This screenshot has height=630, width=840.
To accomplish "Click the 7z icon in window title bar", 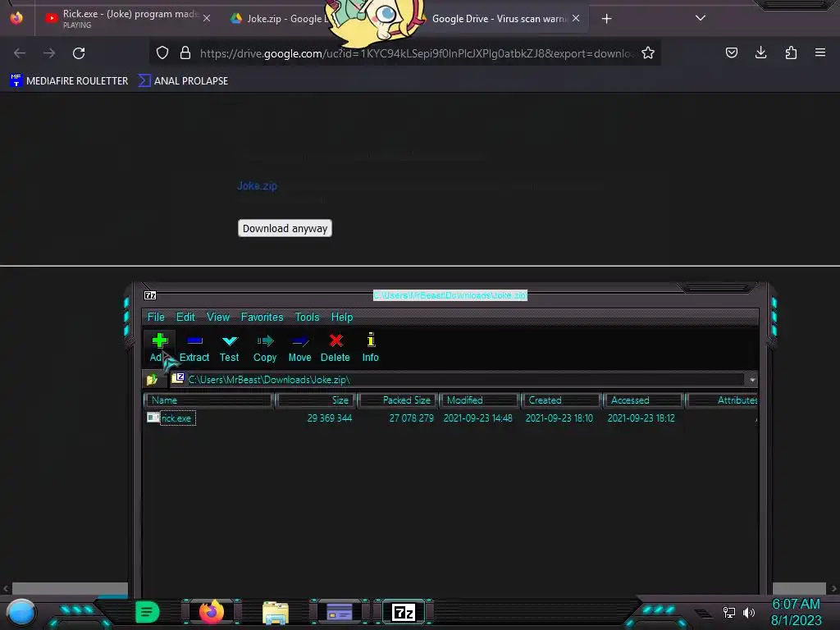I will click(150, 295).
